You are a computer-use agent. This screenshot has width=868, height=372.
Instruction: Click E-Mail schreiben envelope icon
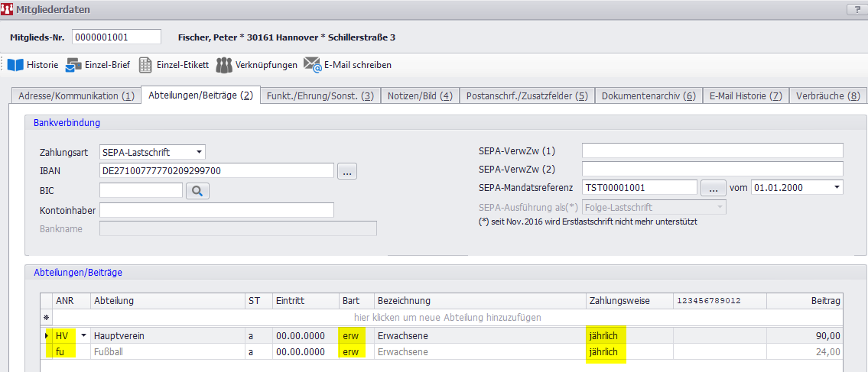click(312, 65)
